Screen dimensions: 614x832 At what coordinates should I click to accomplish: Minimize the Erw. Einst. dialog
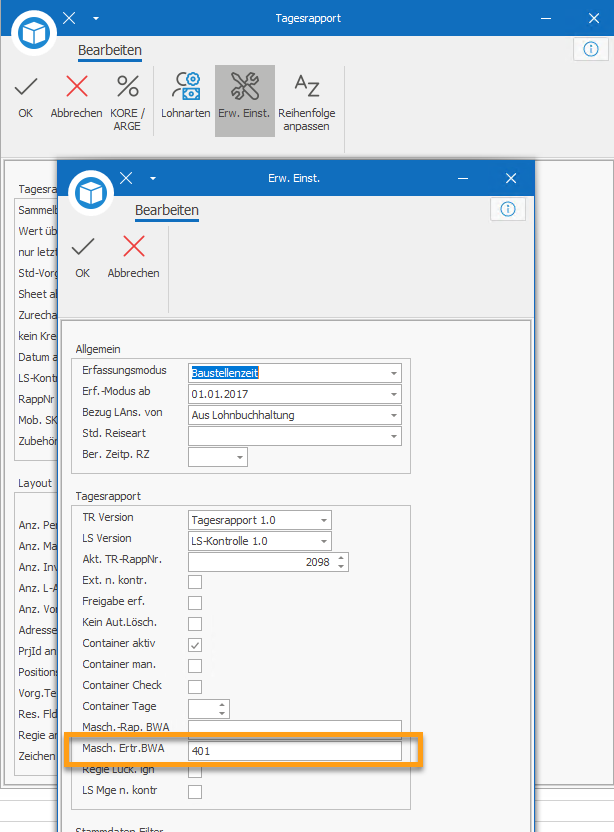(x=463, y=178)
